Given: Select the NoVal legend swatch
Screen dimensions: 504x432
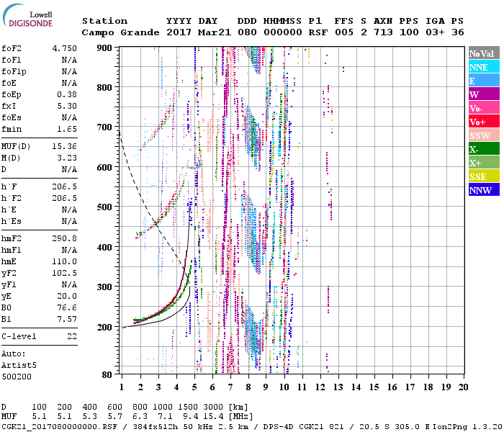Looking at the screenshot, I should click(484, 53).
